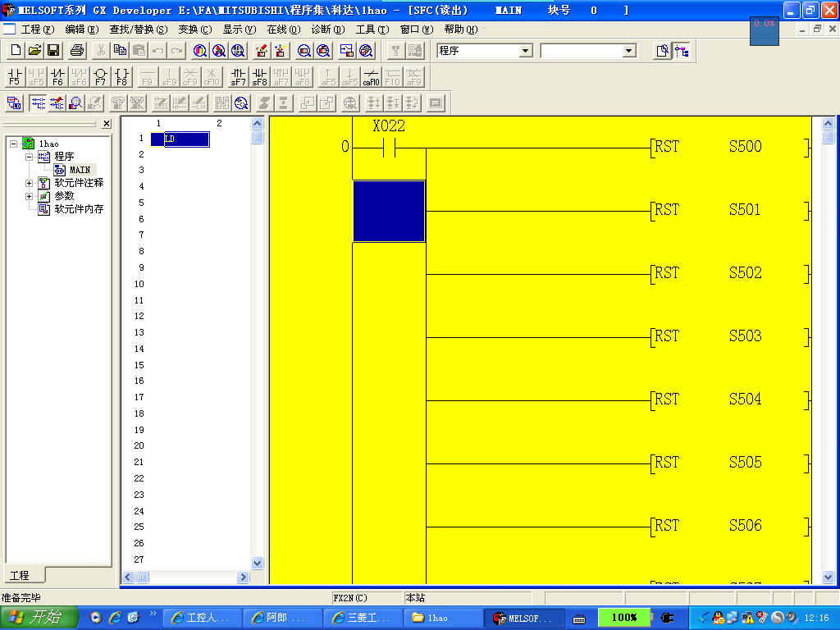The width and height of the screenshot is (840, 630).
Task: Collapse the 程序 tree node
Action: pyautogui.click(x=30, y=157)
